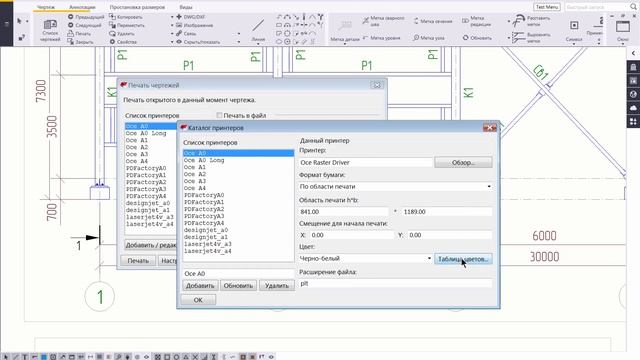Image resolution: width=640 pixels, height=360 pixels.
Task: Expand the Символ dropdown arrow
Action: click(x=574, y=44)
